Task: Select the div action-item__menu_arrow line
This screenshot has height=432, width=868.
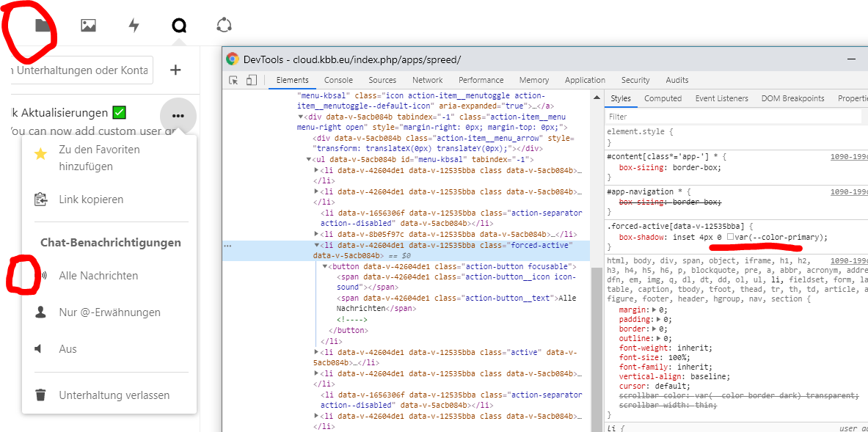Action: tap(443, 144)
